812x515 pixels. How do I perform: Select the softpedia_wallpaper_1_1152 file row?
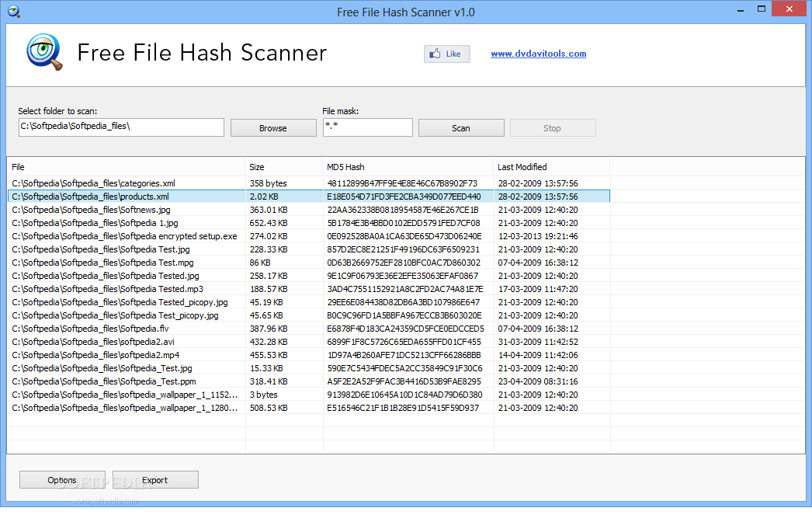click(x=309, y=395)
